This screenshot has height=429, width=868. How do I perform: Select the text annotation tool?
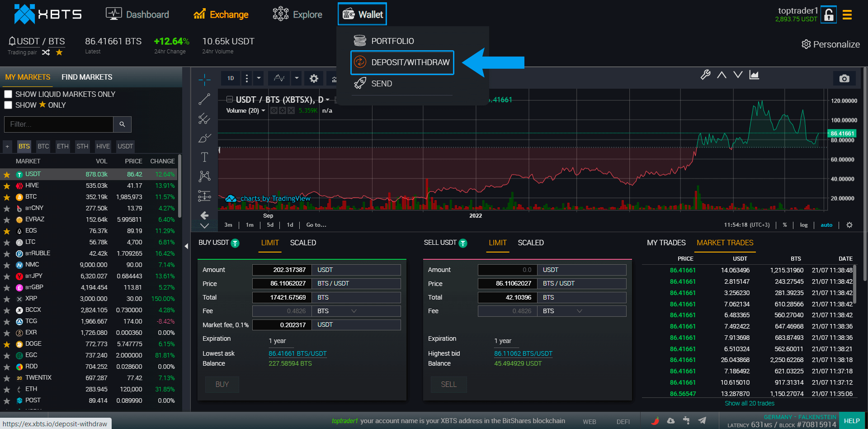pyautogui.click(x=204, y=157)
